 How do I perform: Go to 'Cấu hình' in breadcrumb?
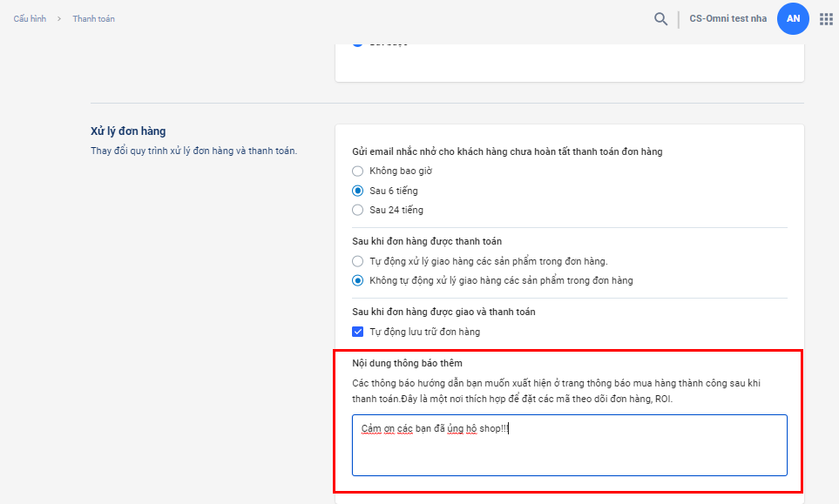coord(30,19)
